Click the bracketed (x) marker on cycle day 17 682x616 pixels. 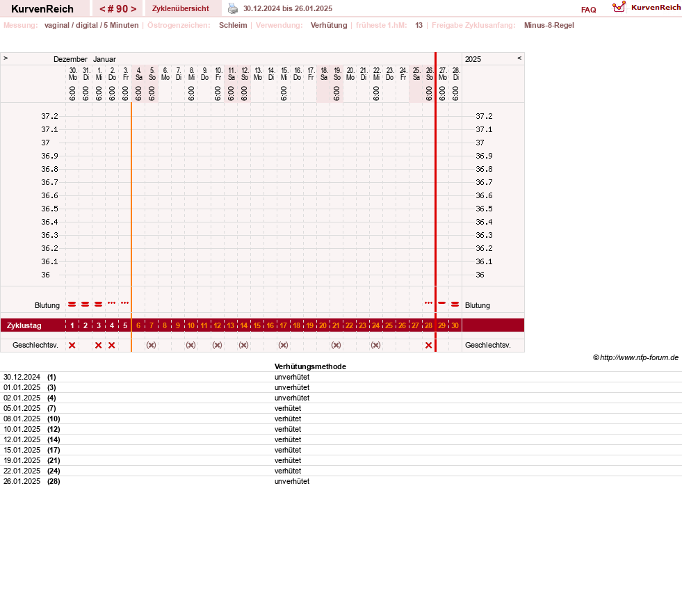click(283, 345)
